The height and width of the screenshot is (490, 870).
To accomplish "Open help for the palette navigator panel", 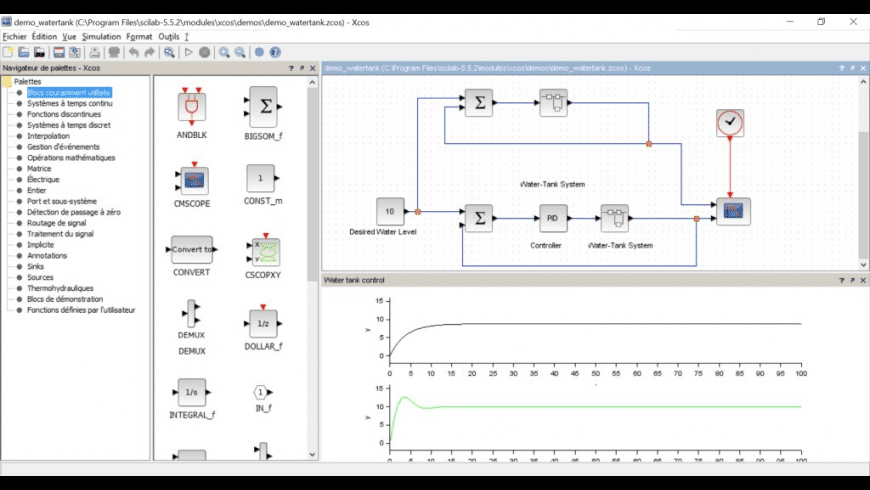I will (x=291, y=68).
